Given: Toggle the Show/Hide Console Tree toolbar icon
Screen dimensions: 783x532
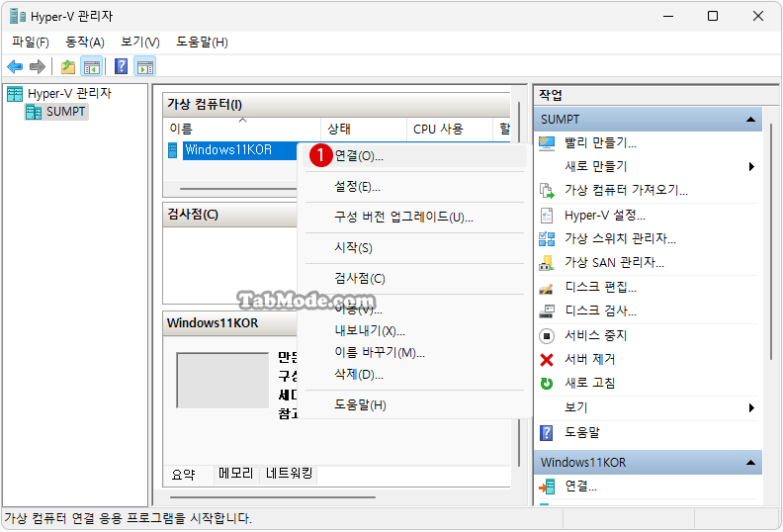Looking at the screenshot, I should (x=91, y=66).
